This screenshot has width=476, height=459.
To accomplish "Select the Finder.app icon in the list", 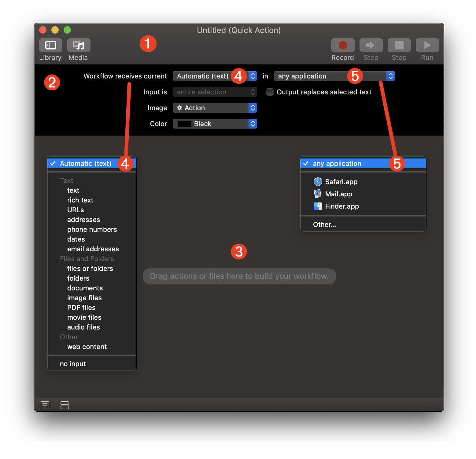I will pos(318,206).
